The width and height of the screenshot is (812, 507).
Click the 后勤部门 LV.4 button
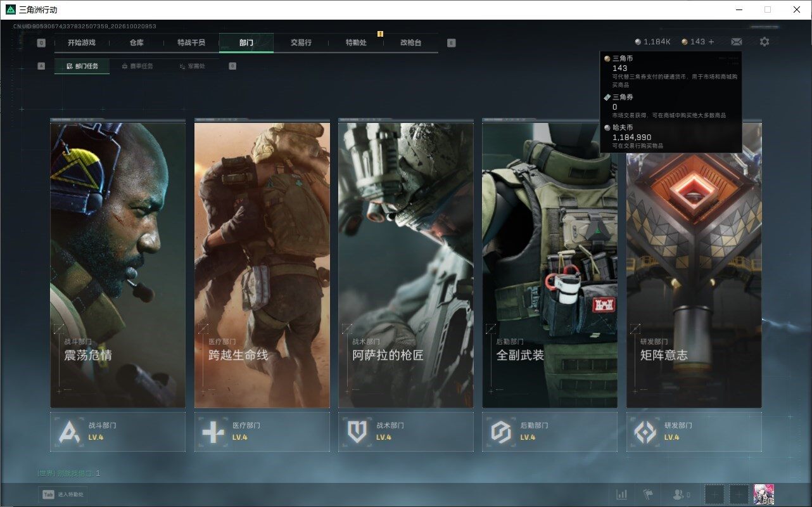pos(550,432)
